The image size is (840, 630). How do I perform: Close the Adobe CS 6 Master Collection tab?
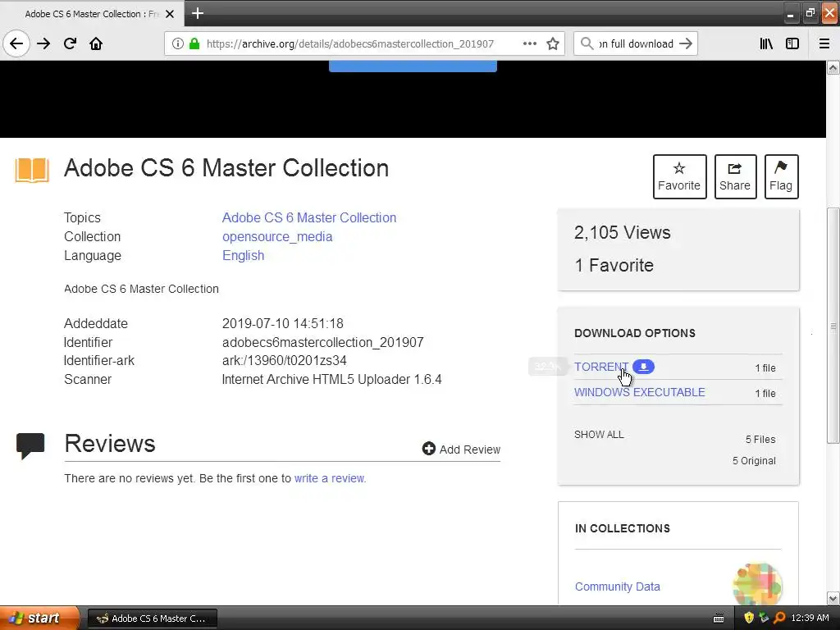tap(170, 14)
